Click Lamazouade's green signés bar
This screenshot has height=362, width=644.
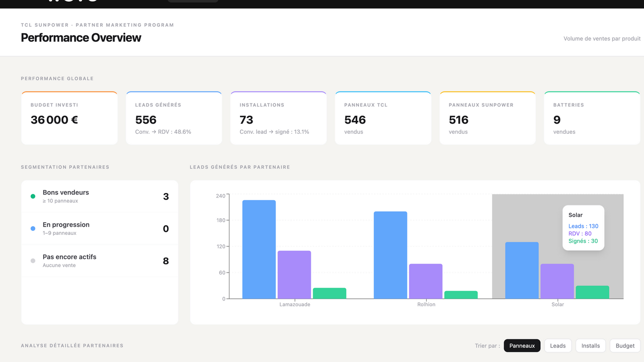[x=330, y=293]
